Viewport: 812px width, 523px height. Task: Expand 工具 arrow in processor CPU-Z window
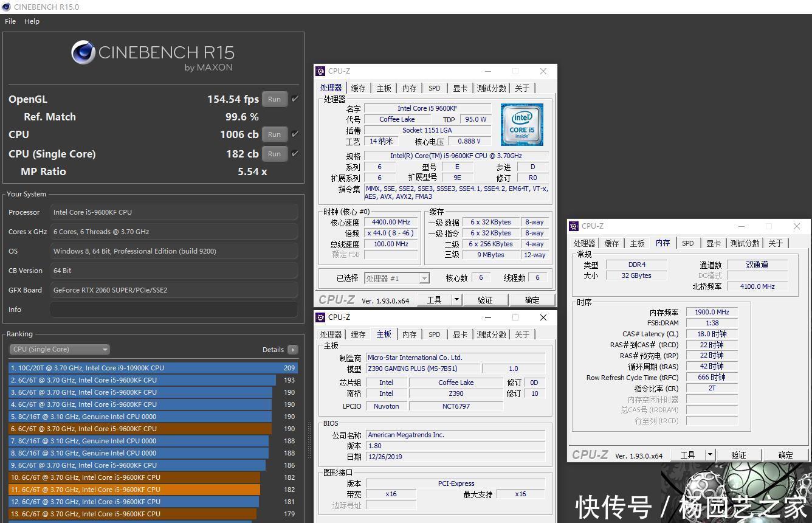[x=456, y=300]
